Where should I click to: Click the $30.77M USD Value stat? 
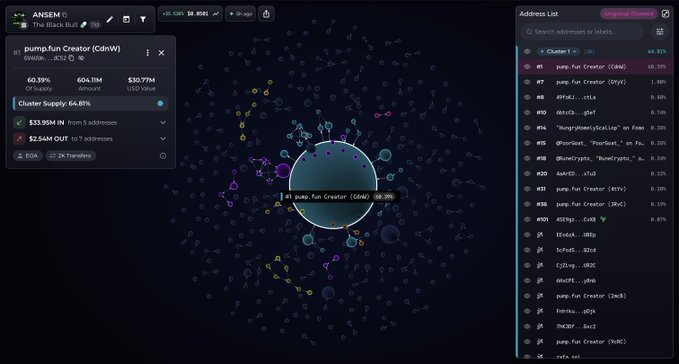pyautogui.click(x=141, y=84)
